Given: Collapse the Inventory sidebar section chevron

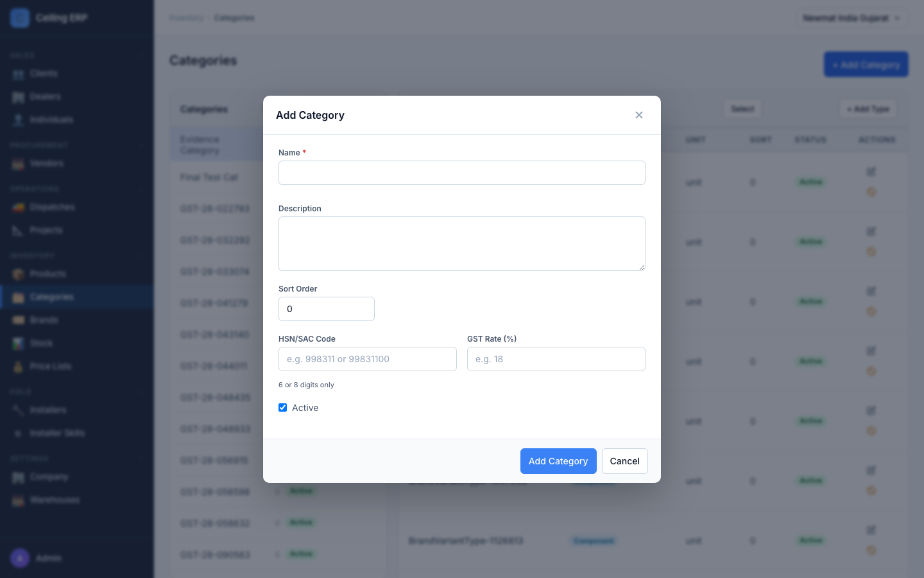Looking at the screenshot, I should point(141,256).
